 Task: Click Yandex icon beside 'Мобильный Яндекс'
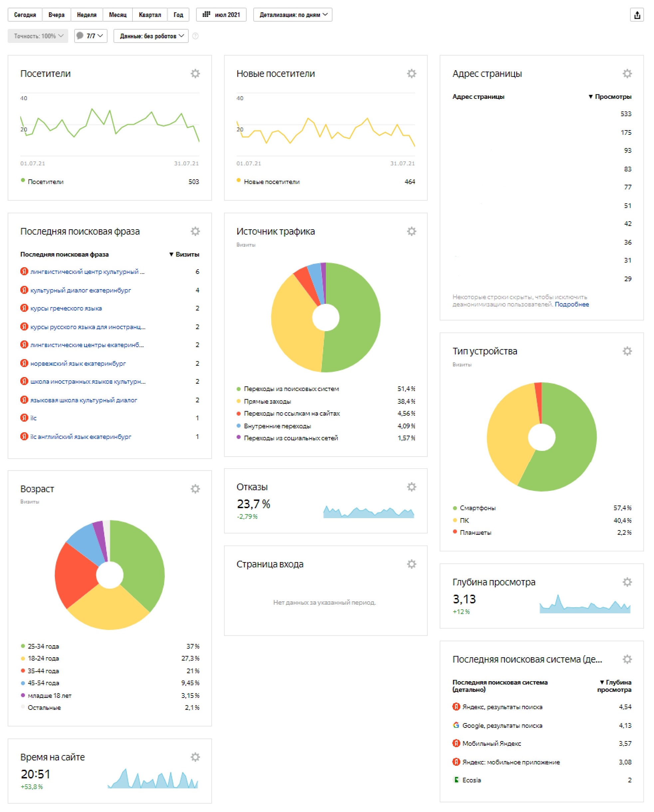(x=456, y=743)
